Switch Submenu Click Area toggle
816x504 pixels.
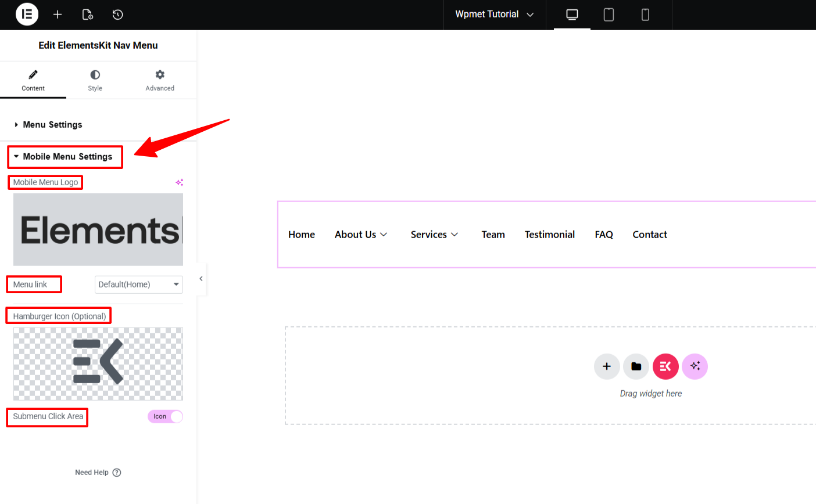point(165,416)
